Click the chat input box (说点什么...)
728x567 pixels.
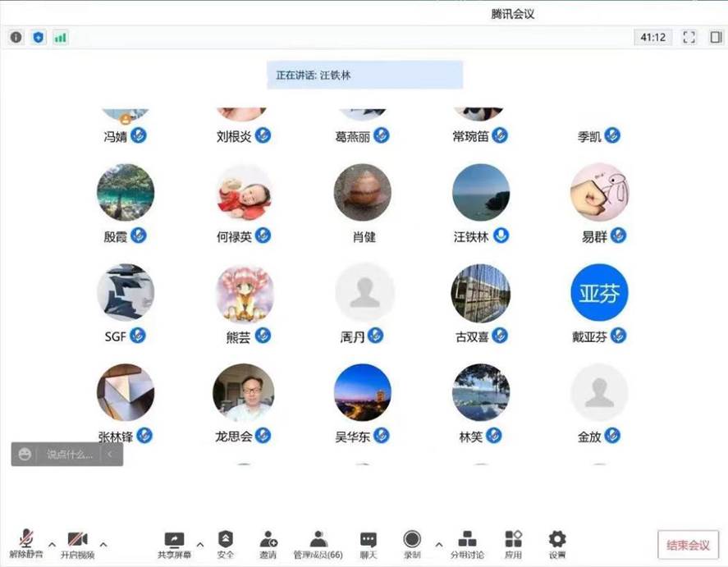(67, 455)
